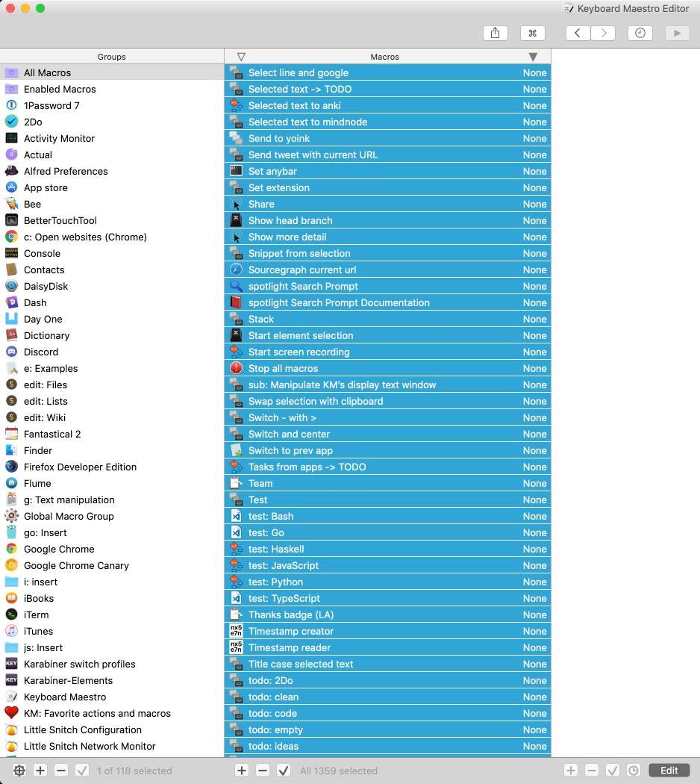Click the Run macro play button
This screenshot has height=784, width=700.
click(x=678, y=33)
